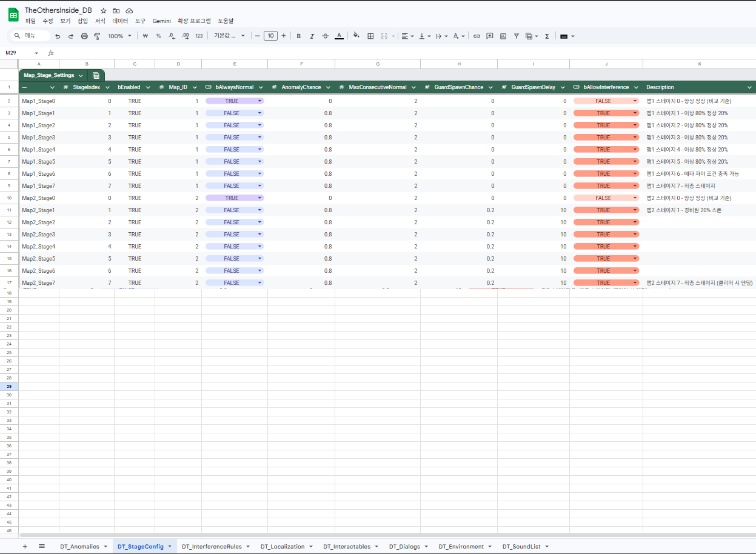This screenshot has height=554, width=756.
Task: Decrease decimal places
Action: (x=172, y=36)
